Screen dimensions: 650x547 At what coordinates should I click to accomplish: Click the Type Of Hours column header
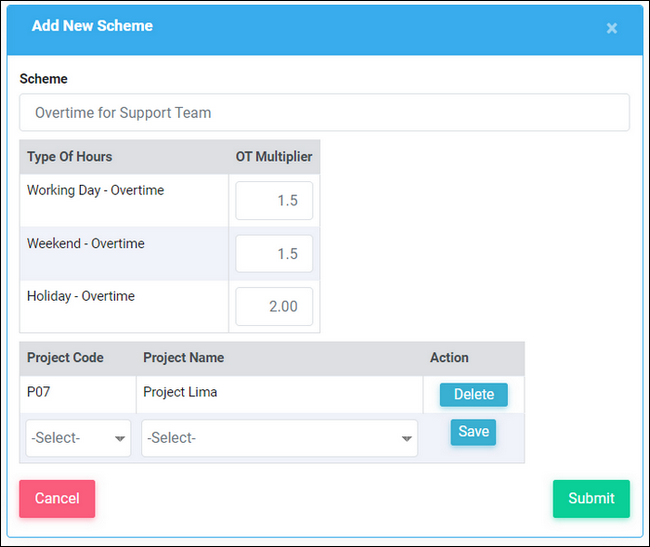tap(70, 157)
